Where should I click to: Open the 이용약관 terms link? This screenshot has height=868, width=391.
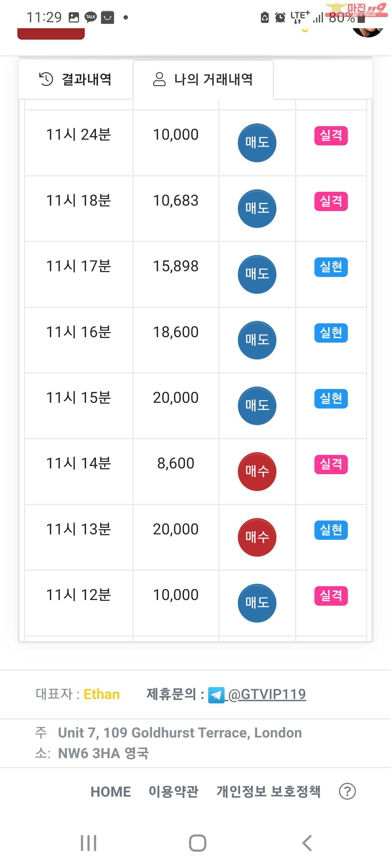[174, 792]
